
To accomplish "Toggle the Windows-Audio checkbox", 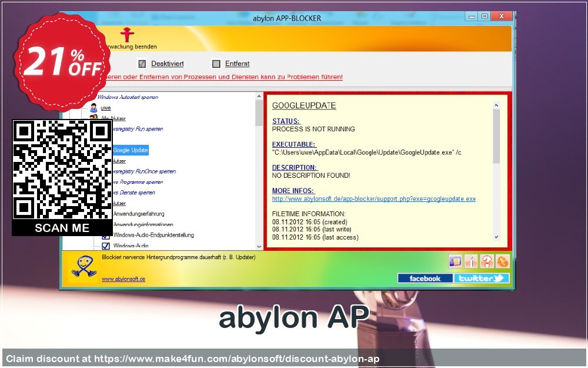I will [x=106, y=246].
